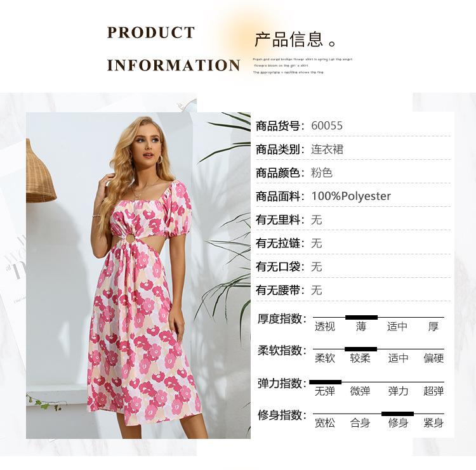Click the 100%Polyester fabric value
Viewport: 476px width, 470px height.
(x=351, y=196)
